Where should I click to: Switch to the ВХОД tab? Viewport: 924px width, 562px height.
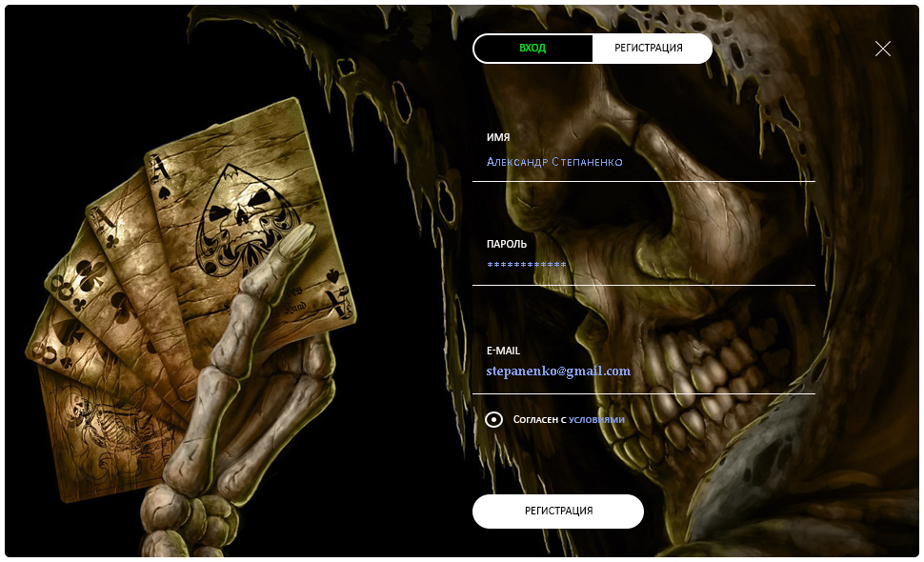tap(532, 49)
